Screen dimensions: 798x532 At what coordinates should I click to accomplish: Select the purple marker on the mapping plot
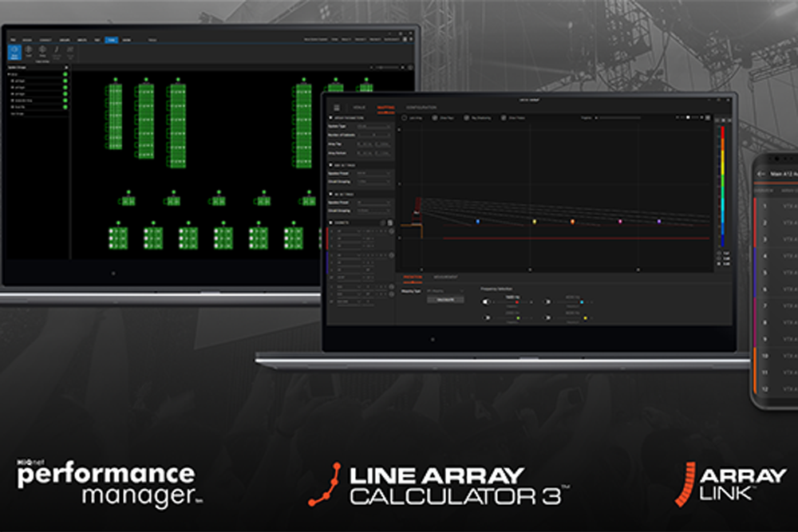click(659, 221)
